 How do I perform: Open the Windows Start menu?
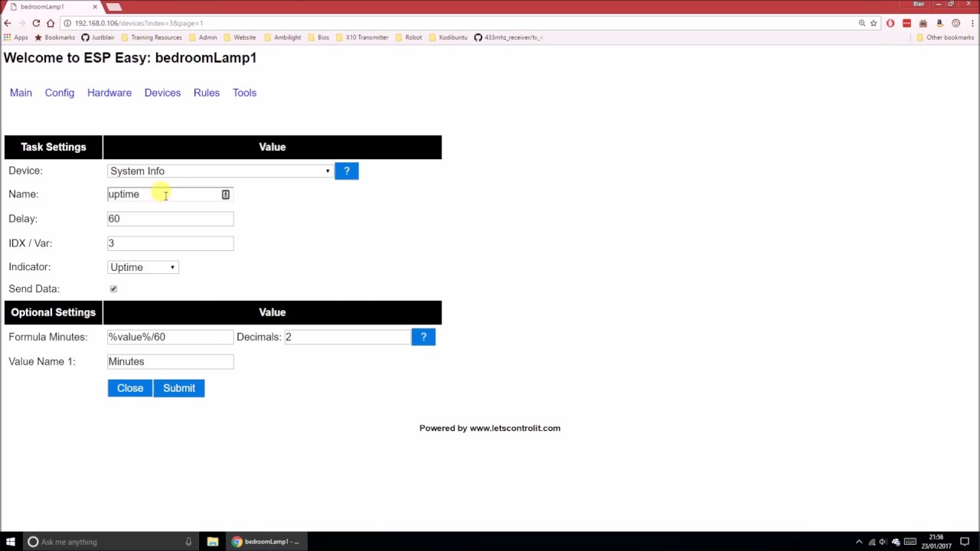pyautogui.click(x=11, y=542)
